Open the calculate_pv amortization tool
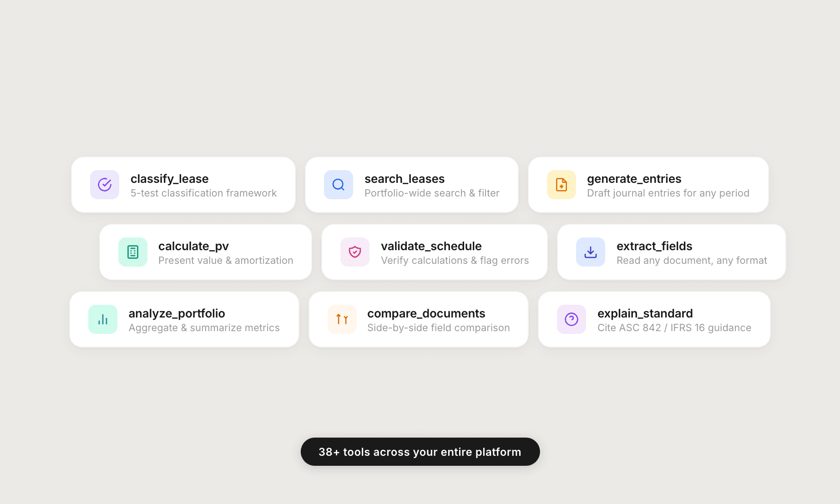Viewport: 840px width, 504px height. tap(205, 252)
